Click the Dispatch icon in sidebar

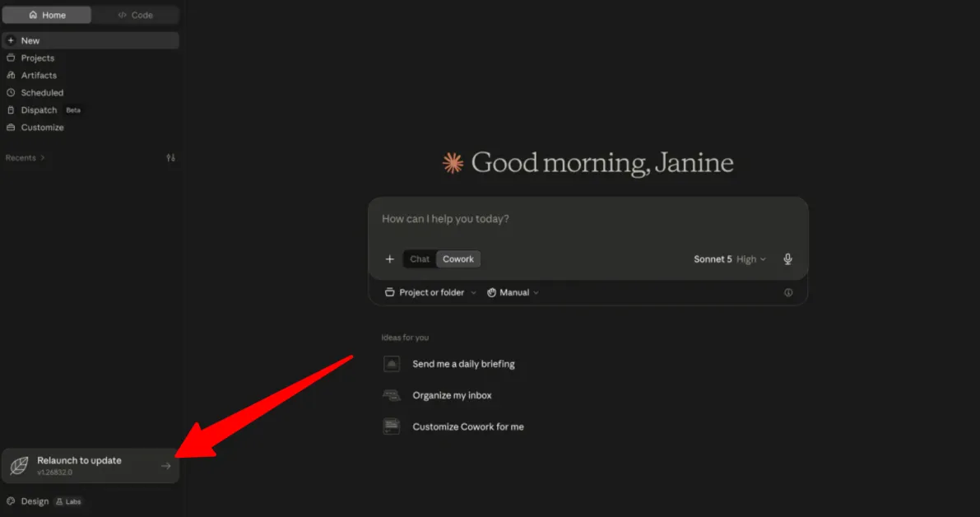coord(11,110)
